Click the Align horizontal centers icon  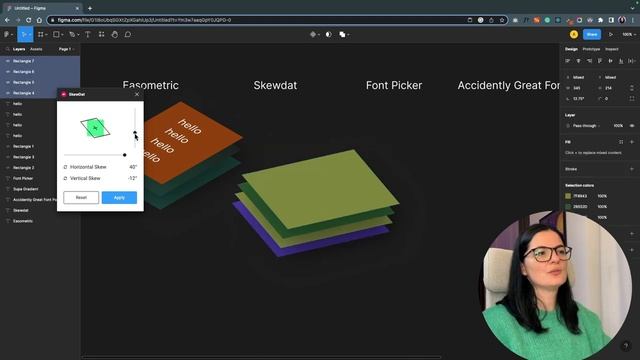(578, 61)
